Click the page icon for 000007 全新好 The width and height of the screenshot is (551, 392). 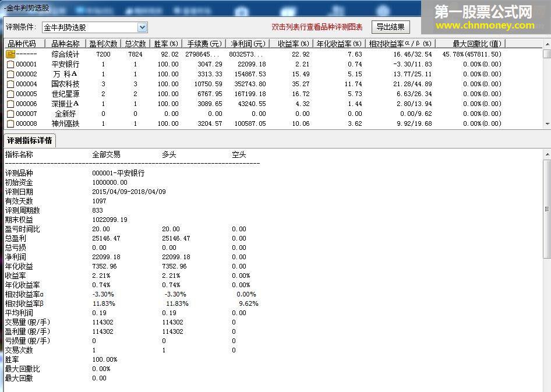(10, 114)
